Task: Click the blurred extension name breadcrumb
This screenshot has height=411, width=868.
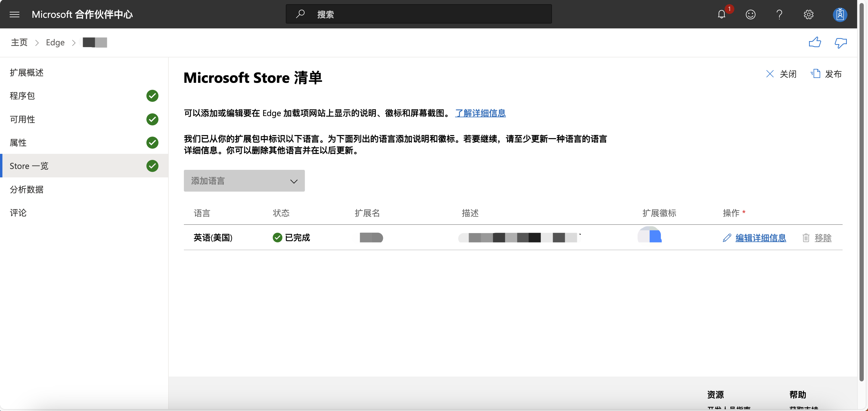Action: pyautogui.click(x=95, y=42)
